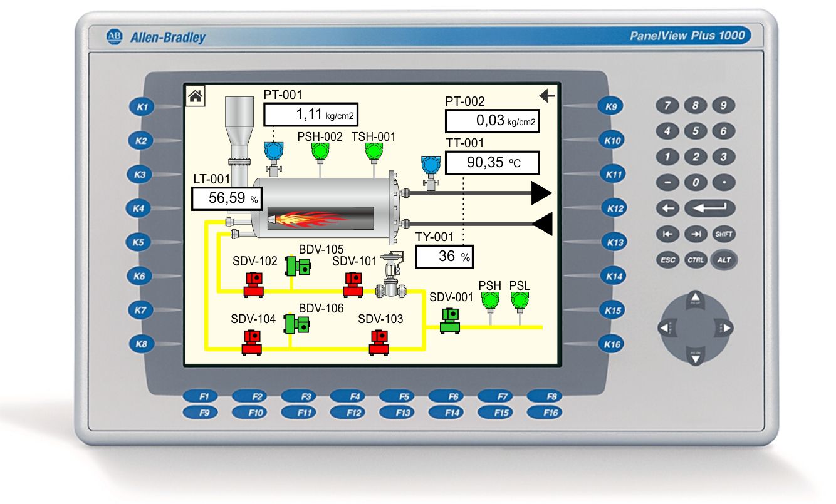Viewport: 836px width, 504px height.
Task: Click the ESC key
Action: click(x=668, y=260)
